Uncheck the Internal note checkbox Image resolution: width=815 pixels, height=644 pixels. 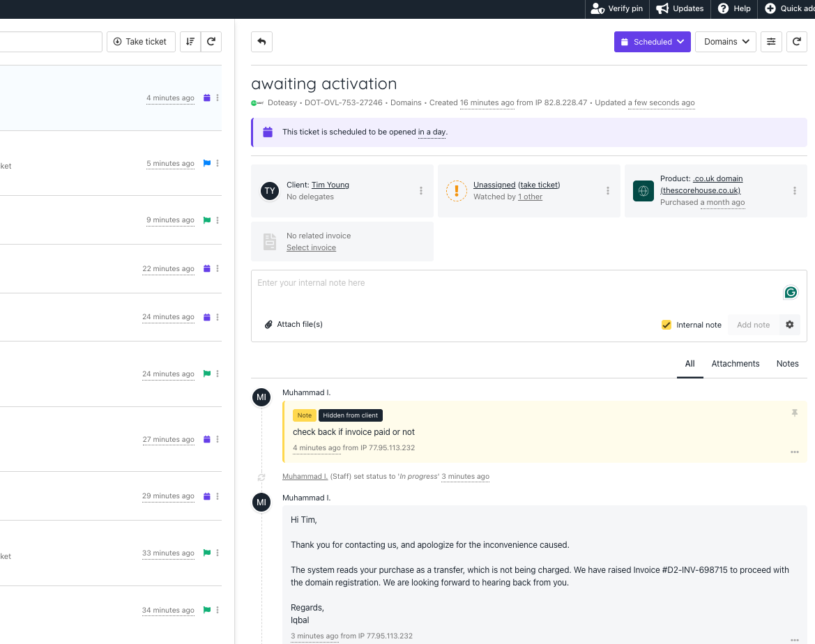point(667,325)
